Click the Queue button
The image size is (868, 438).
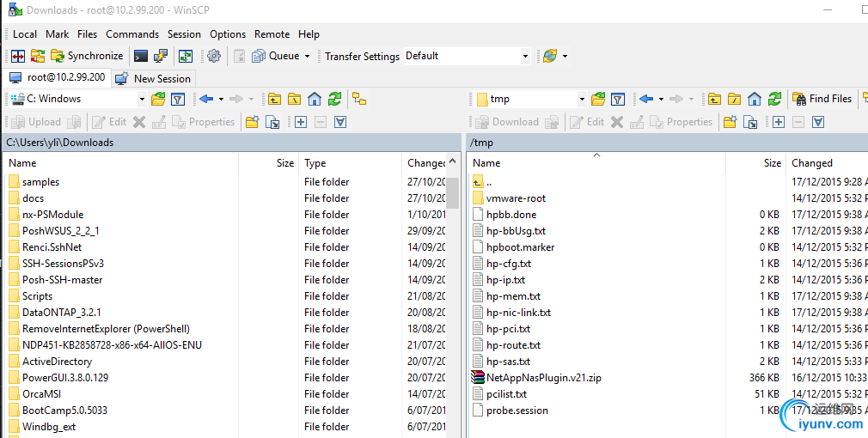(276, 56)
